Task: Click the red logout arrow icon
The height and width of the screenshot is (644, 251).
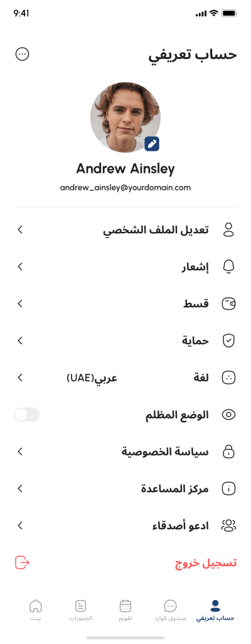Action: (x=22, y=562)
